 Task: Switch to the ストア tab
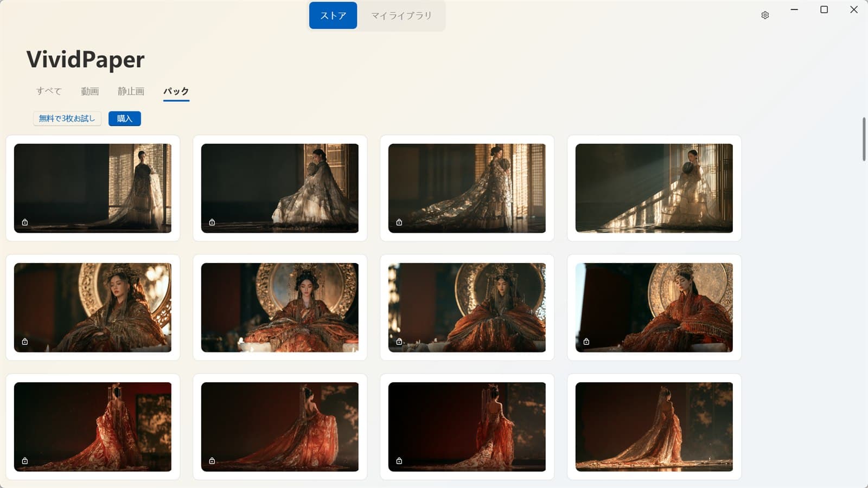point(333,15)
